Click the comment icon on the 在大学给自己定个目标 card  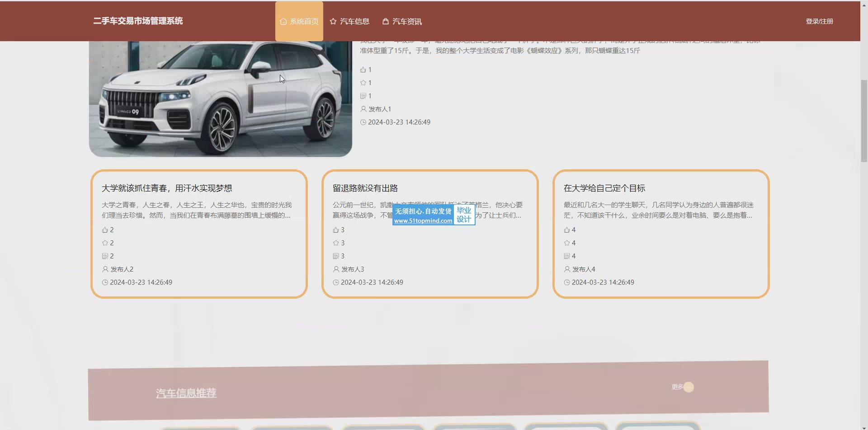(567, 256)
